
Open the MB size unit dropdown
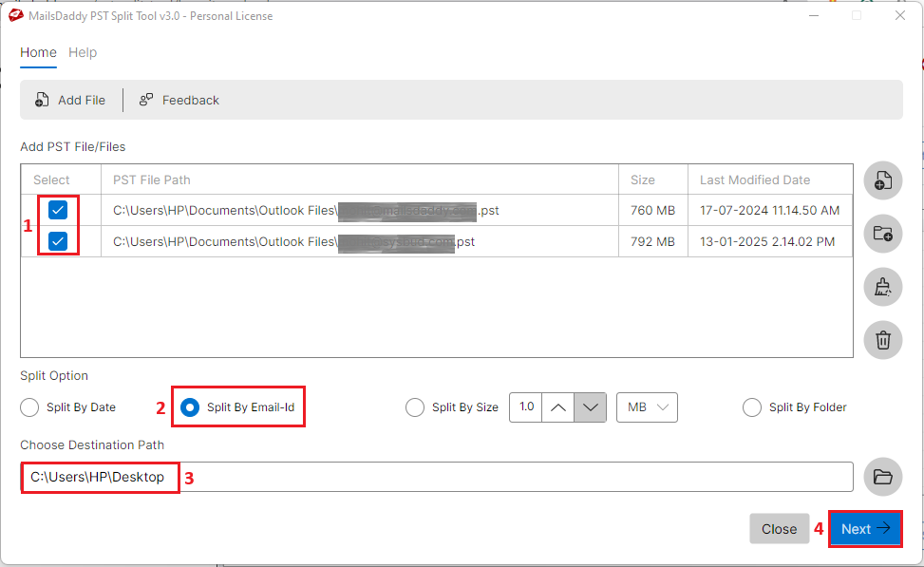(647, 407)
